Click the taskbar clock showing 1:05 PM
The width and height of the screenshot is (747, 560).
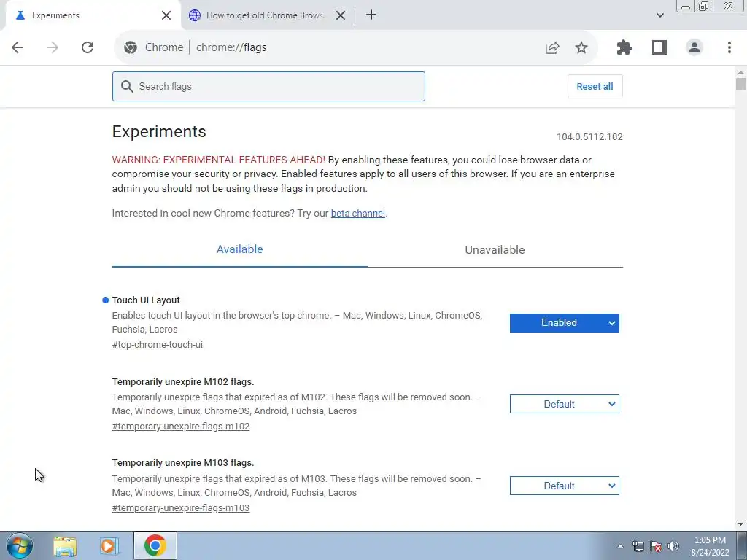coord(710,546)
